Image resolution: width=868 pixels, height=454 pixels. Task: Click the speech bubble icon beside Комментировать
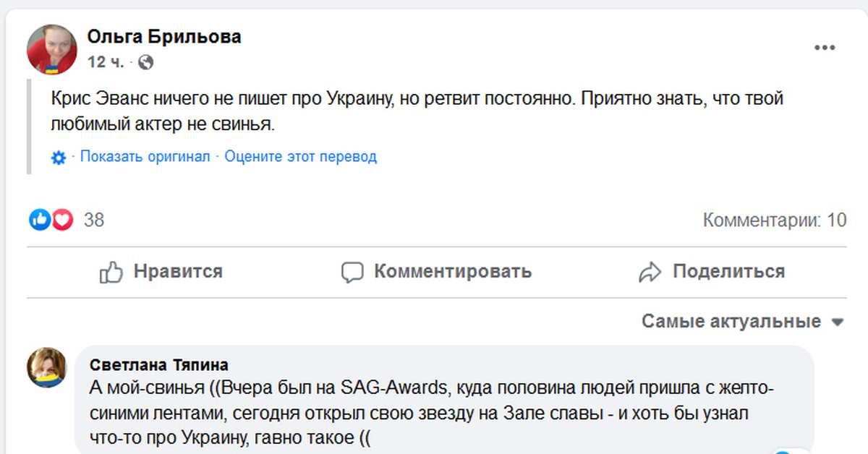(352, 272)
